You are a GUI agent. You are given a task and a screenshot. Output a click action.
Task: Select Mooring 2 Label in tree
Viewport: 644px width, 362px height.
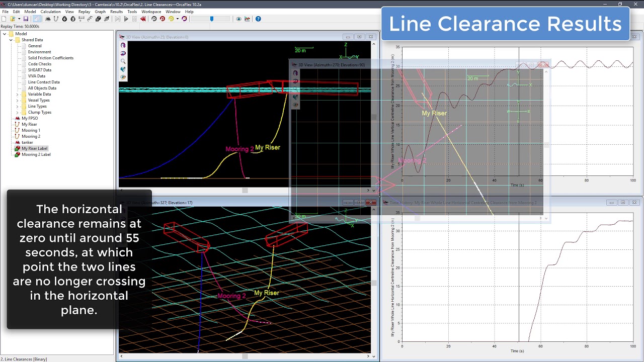36,154
